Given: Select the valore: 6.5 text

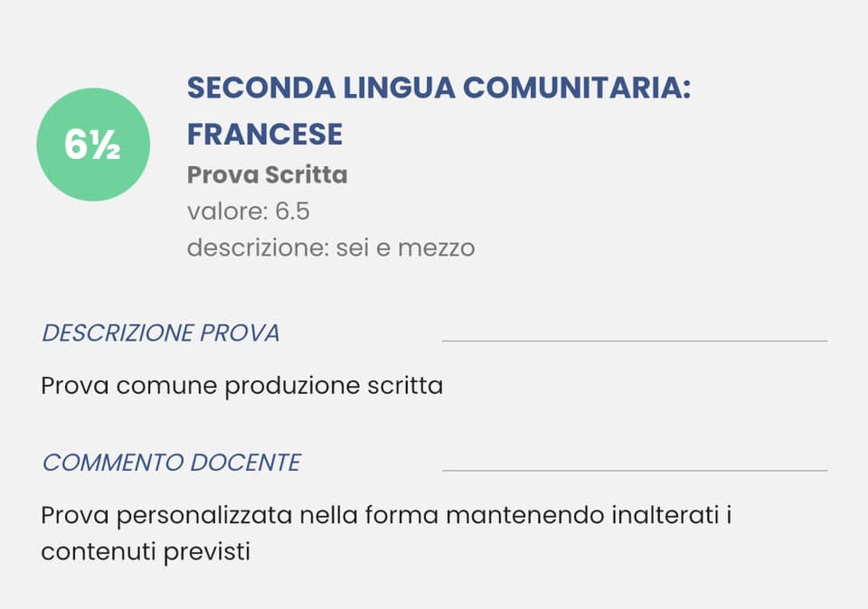Looking at the screenshot, I should [x=248, y=211].
